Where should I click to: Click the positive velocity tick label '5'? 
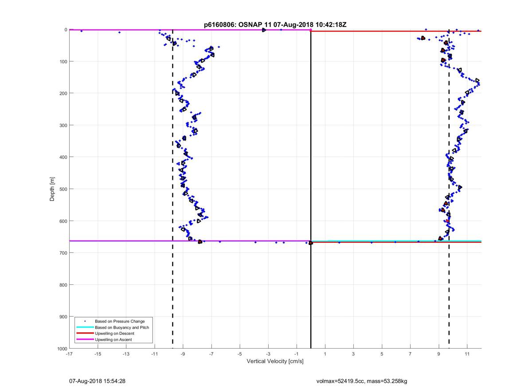[x=382, y=354]
